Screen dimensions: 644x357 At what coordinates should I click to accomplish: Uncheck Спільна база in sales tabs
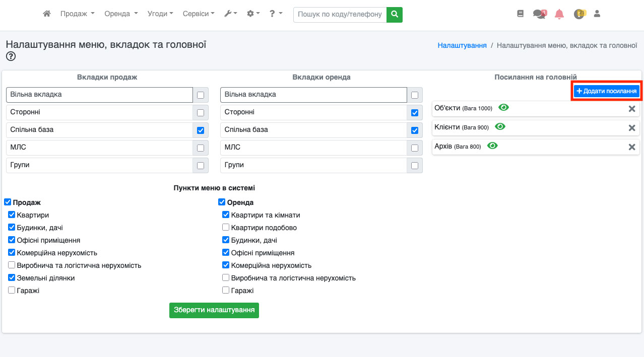coord(201,130)
